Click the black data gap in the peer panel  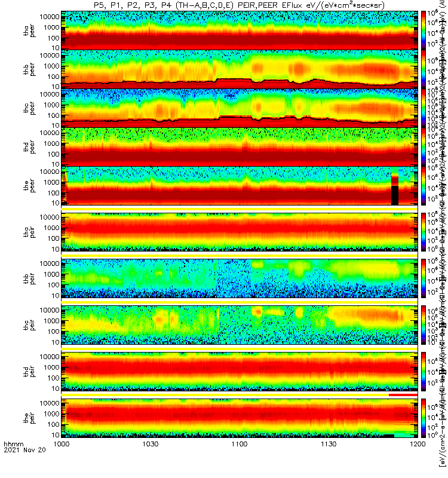395,195
